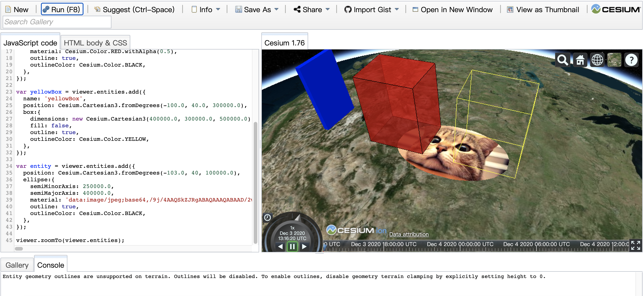Play animation forward
Viewport: 644px width, 296px height.
304,247
